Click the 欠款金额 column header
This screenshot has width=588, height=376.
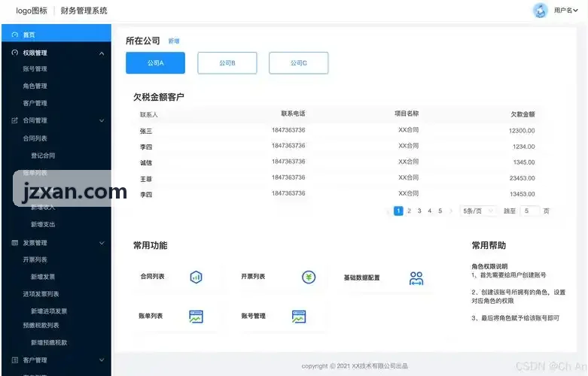pos(522,114)
